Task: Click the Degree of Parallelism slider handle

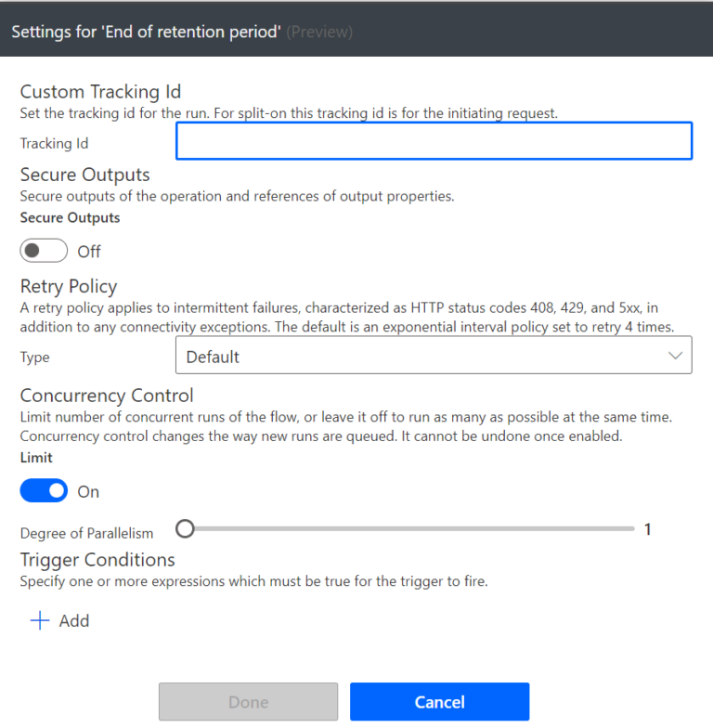Action: pyautogui.click(x=185, y=529)
